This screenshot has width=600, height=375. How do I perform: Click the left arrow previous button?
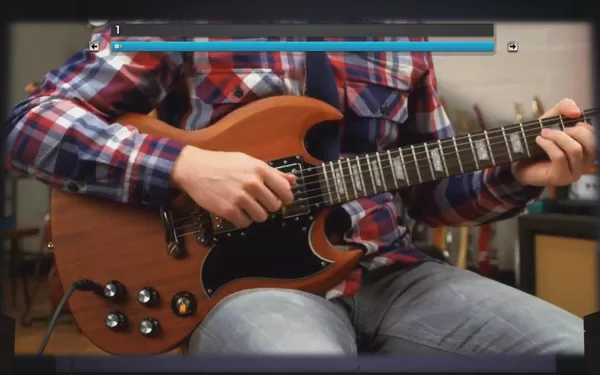point(94,47)
